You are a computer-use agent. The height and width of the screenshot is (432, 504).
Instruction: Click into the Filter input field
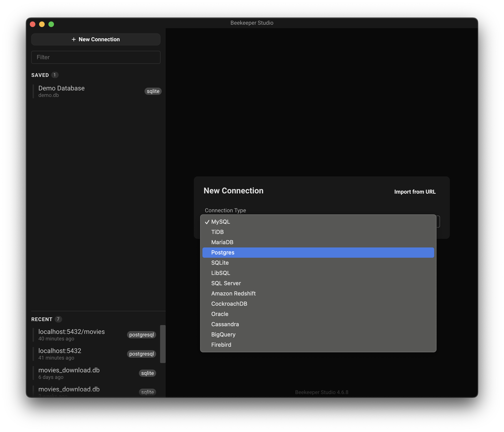coord(96,57)
